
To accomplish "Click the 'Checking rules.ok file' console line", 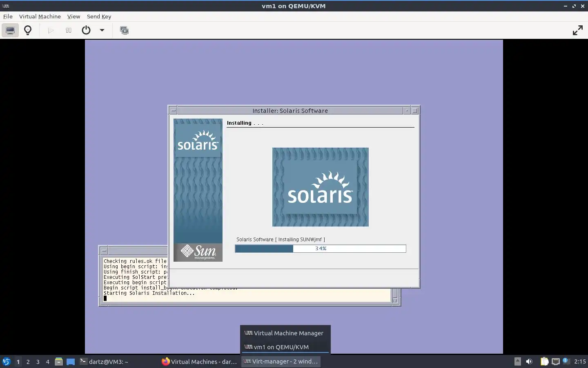I will [x=135, y=261].
